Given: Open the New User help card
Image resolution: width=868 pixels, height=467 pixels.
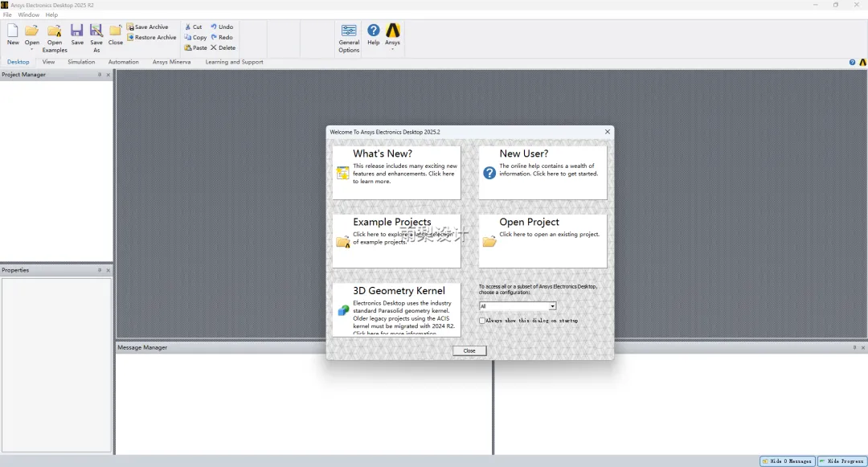Looking at the screenshot, I should 542,173.
